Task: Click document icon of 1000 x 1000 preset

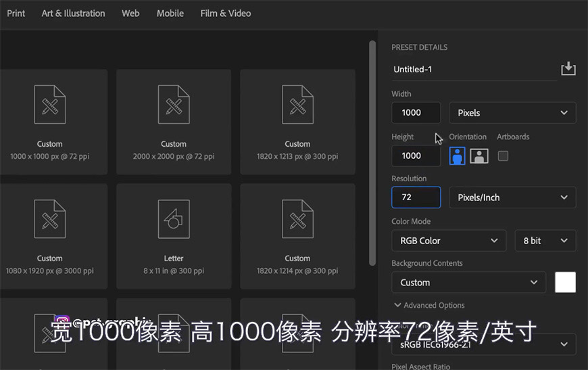Action: coord(50,104)
